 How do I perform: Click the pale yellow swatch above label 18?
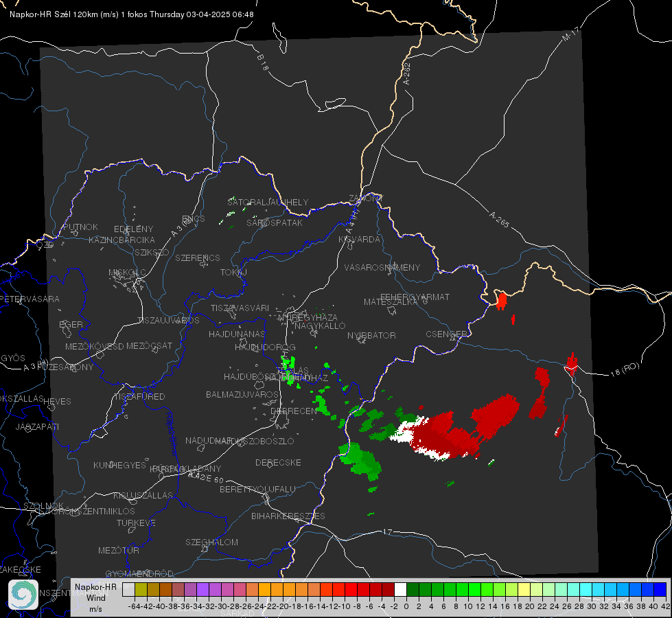[524, 589]
